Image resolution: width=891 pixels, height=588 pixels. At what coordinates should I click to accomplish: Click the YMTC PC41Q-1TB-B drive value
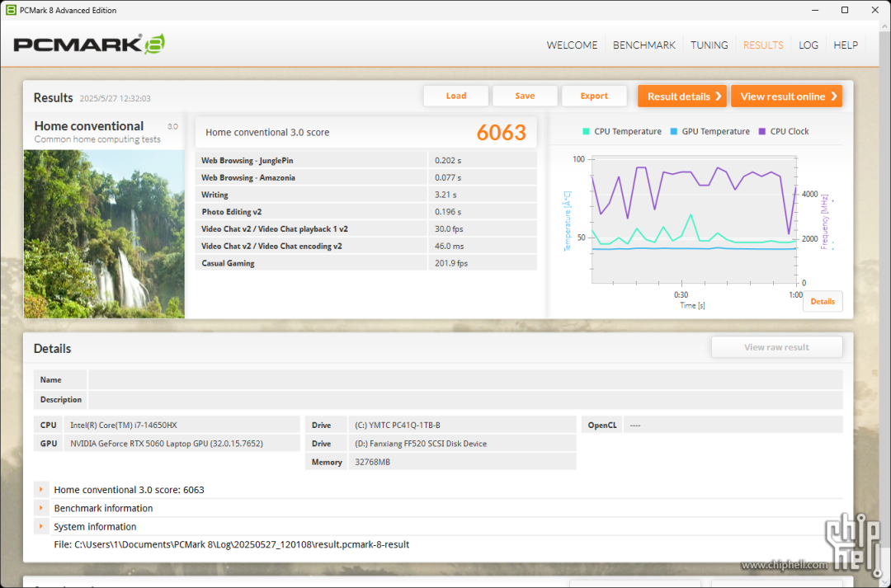coord(397,425)
